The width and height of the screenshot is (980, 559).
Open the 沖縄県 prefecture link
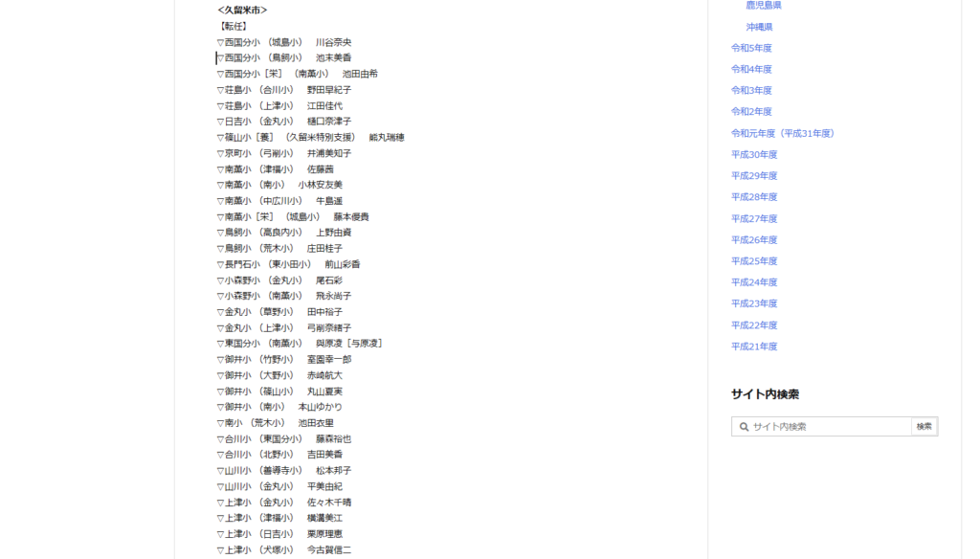click(759, 27)
